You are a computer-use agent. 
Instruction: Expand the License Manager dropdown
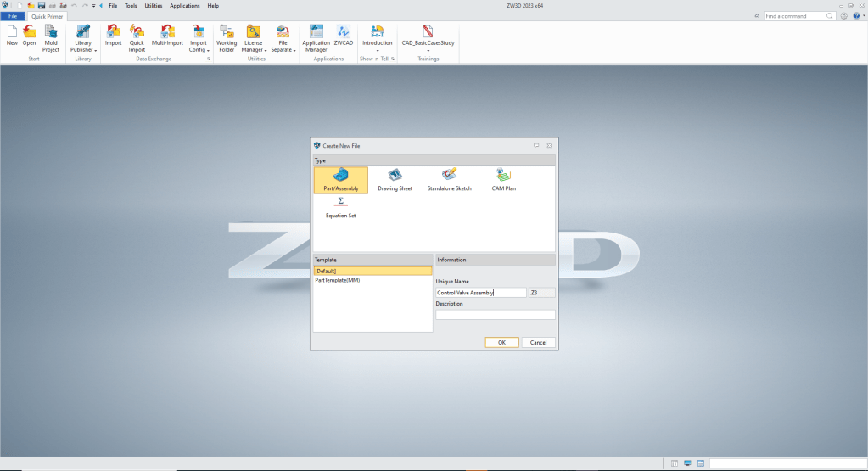254,50
